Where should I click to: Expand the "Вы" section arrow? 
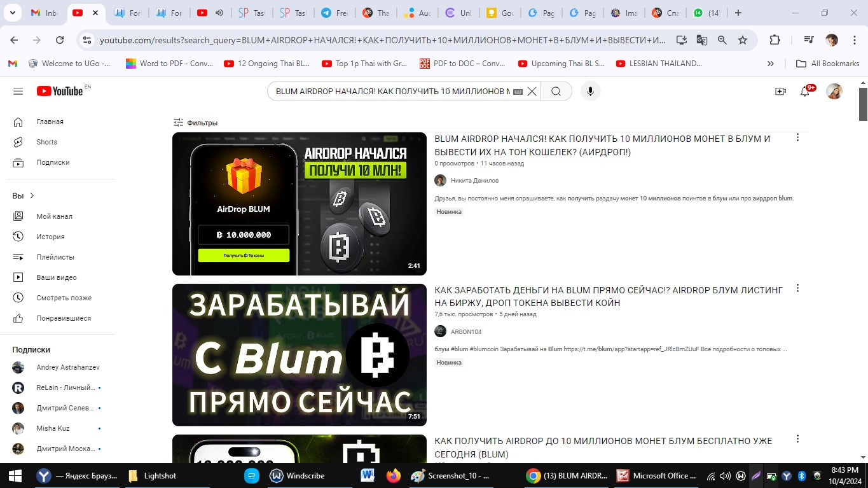tap(32, 195)
